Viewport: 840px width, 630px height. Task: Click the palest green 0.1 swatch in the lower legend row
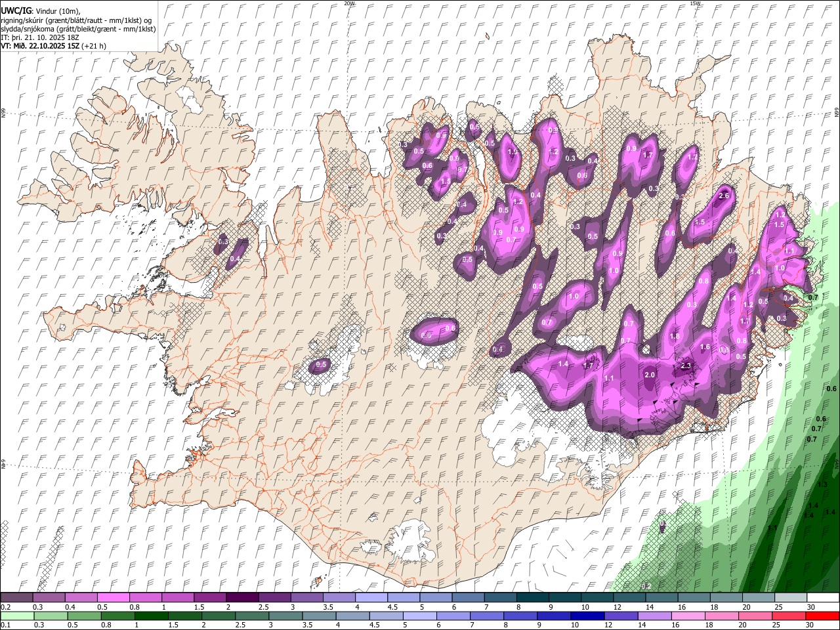coord(16,616)
